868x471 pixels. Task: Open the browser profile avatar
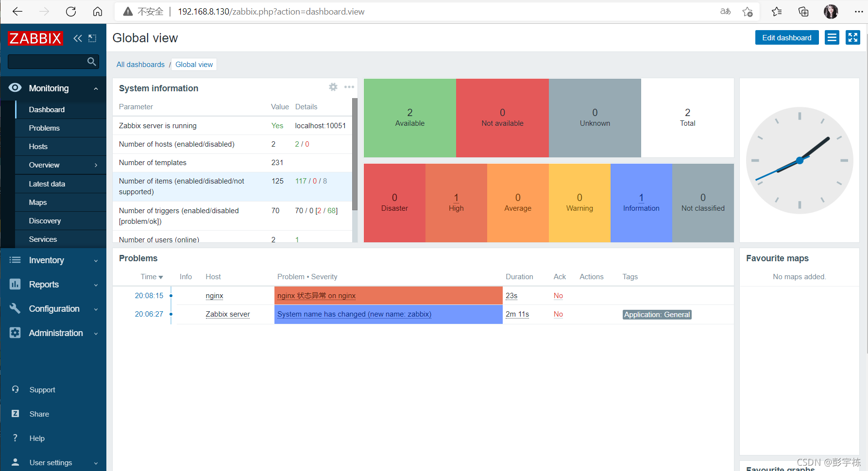click(831, 12)
